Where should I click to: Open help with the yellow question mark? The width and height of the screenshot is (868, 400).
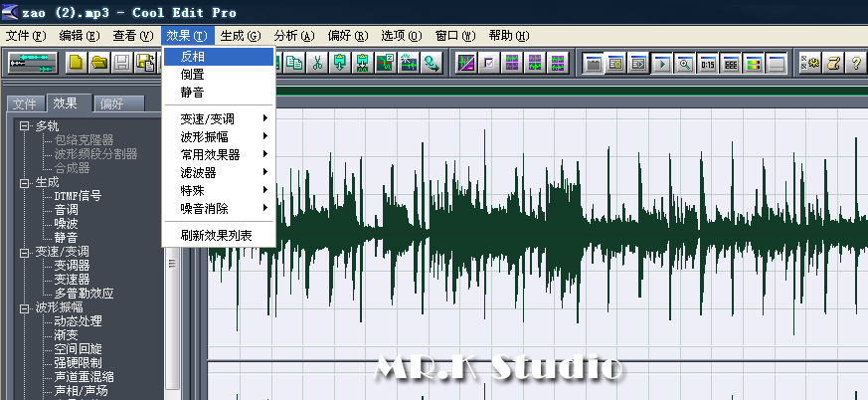(x=856, y=63)
